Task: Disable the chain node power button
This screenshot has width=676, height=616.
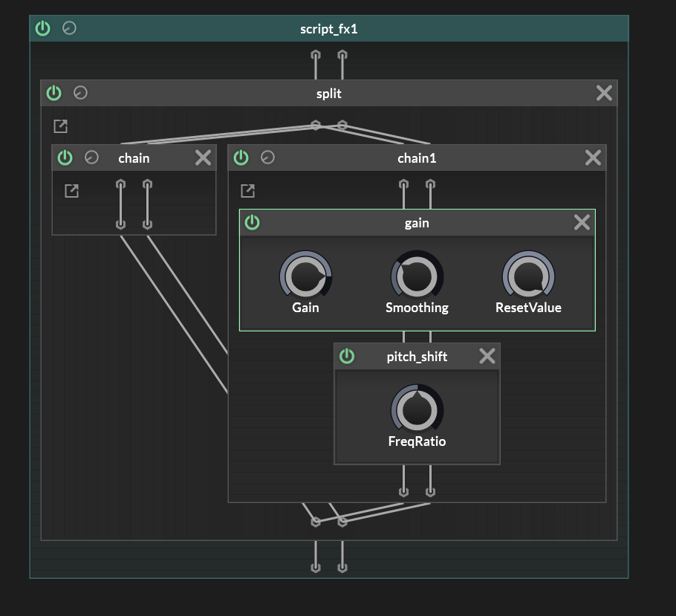Action: 65,158
